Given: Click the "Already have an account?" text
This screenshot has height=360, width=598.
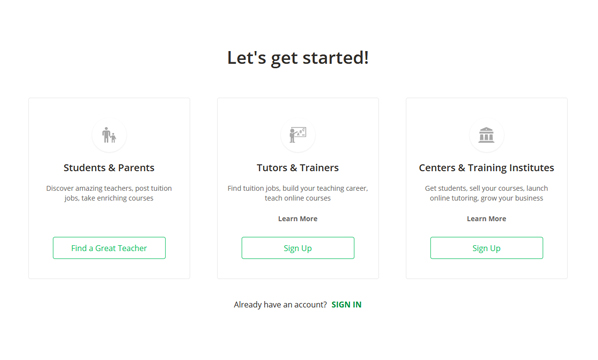Looking at the screenshot, I should [x=280, y=305].
